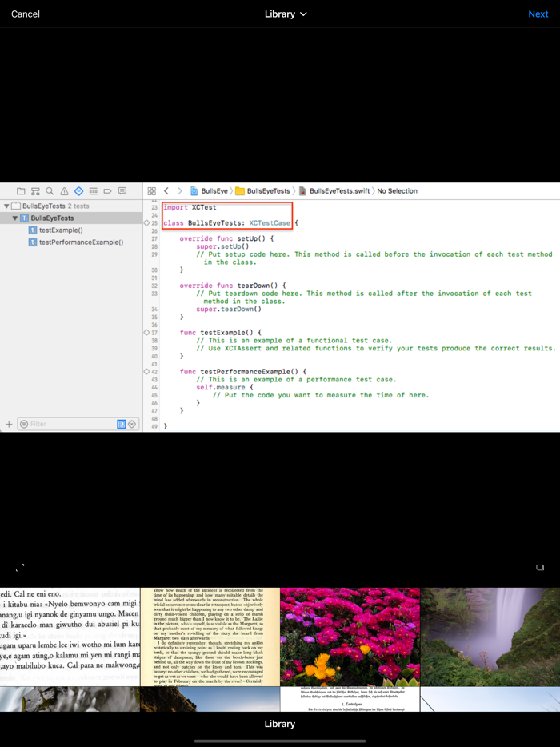Toggle the expand crop icon on the preview
The image size is (560, 747).
(x=20, y=567)
